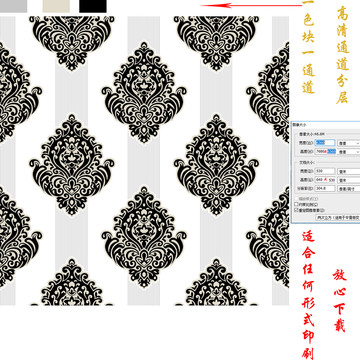Open the resolution unit dropdown

pos(349,189)
